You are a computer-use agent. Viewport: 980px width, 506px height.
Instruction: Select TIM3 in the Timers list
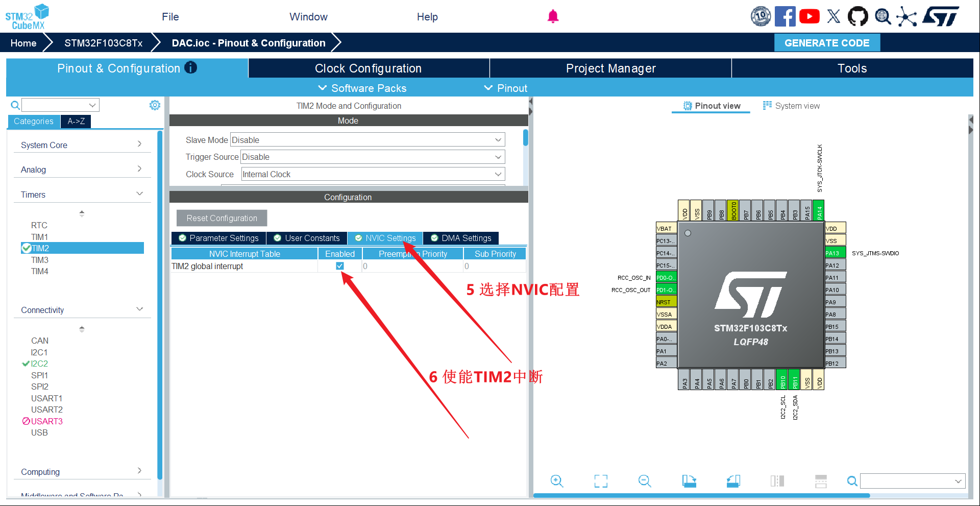(x=40, y=260)
